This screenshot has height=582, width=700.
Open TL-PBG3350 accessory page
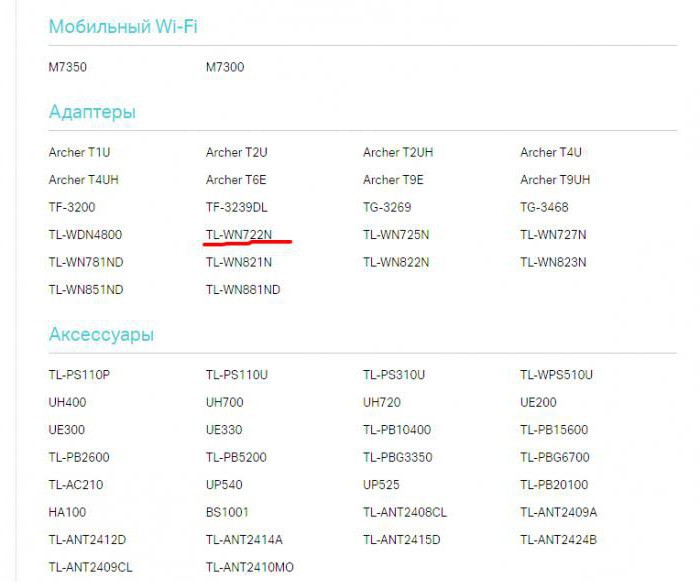(398, 457)
